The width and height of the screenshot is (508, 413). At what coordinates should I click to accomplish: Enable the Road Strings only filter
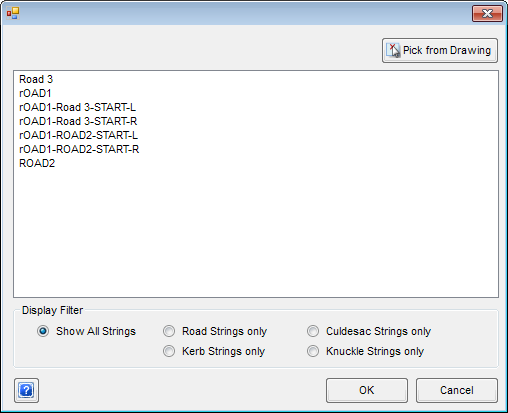(x=169, y=331)
